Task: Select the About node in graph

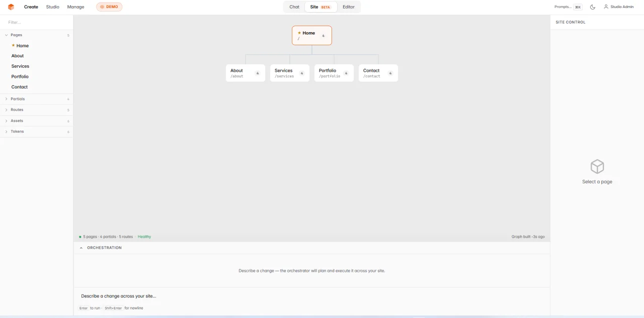Action: coord(246,73)
